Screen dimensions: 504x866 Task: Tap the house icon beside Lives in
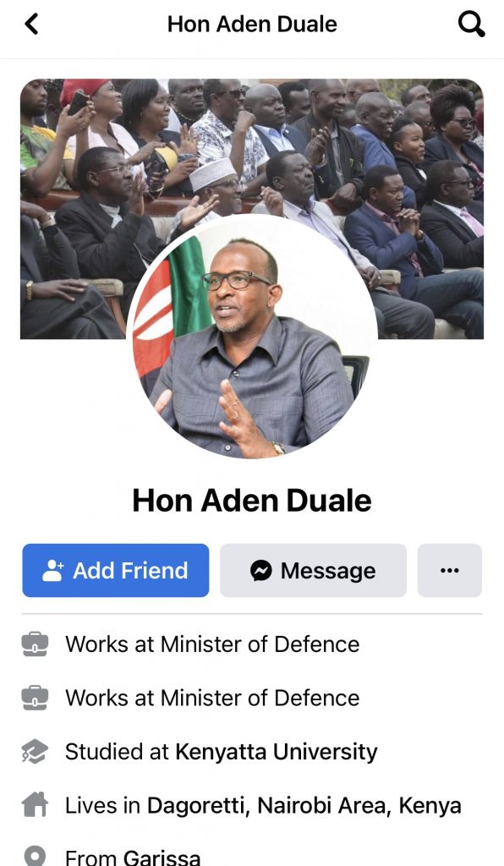point(35,805)
